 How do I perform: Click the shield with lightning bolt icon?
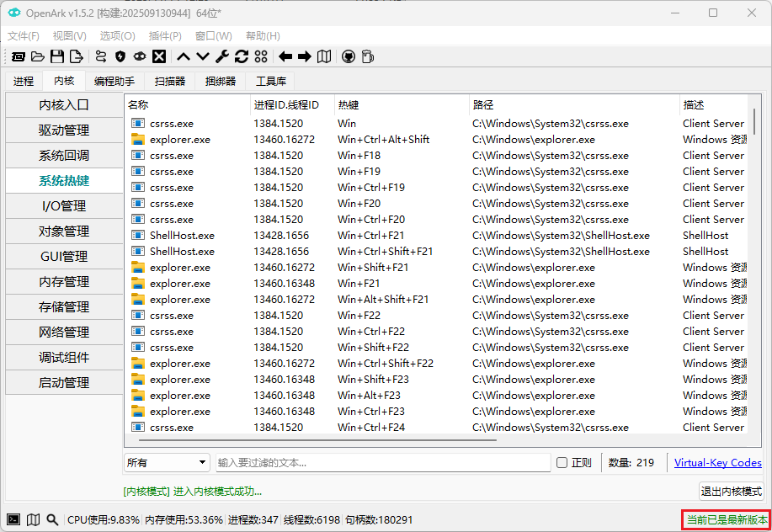[120, 56]
